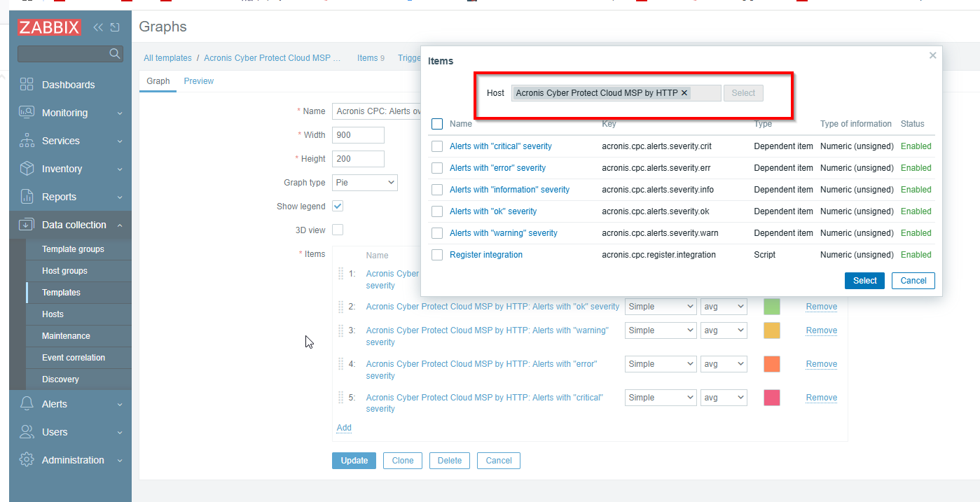The width and height of the screenshot is (980, 502).
Task: Enable the 3D view checkbox
Action: click(x=338, y=230)
